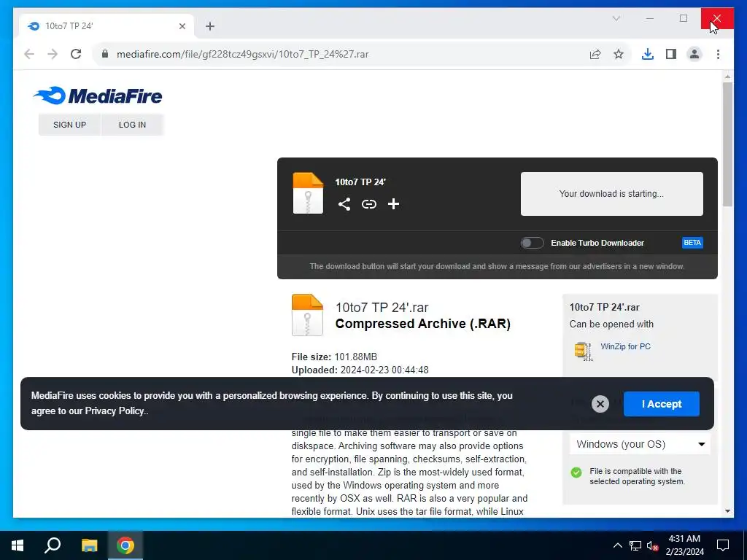Reload the page in Chrome

pos(76,54)
